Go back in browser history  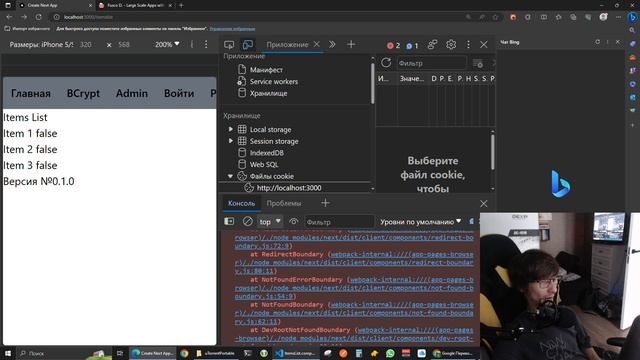(9, 17)
